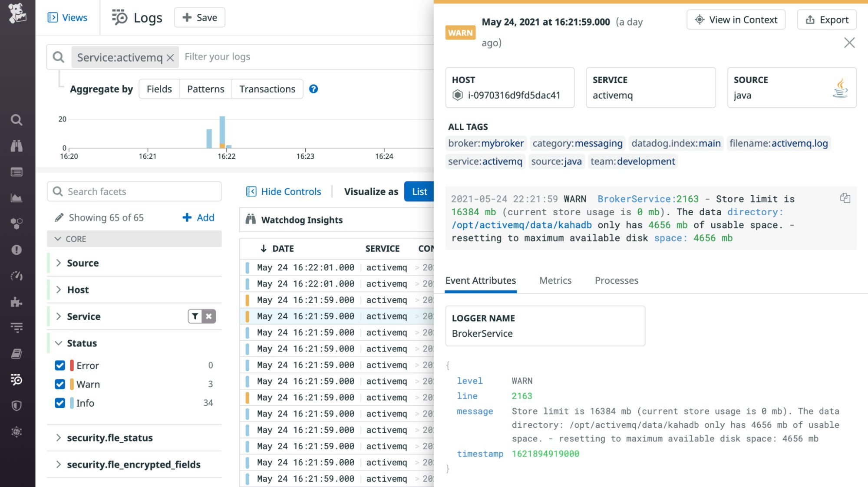Click the Datadog logo at top left
868x487 pixels.
pyautogui.click(x=17, y=12)
